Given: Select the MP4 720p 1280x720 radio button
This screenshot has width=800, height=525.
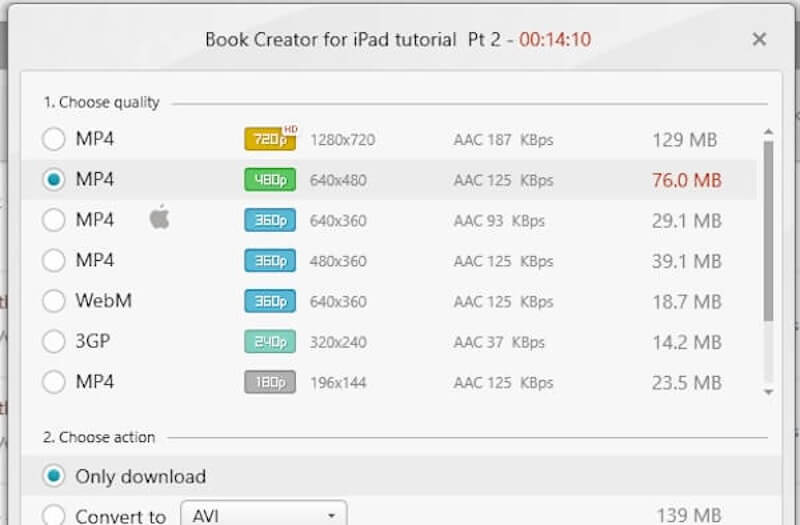Looking at the screenshot, I should coord(54,139).
